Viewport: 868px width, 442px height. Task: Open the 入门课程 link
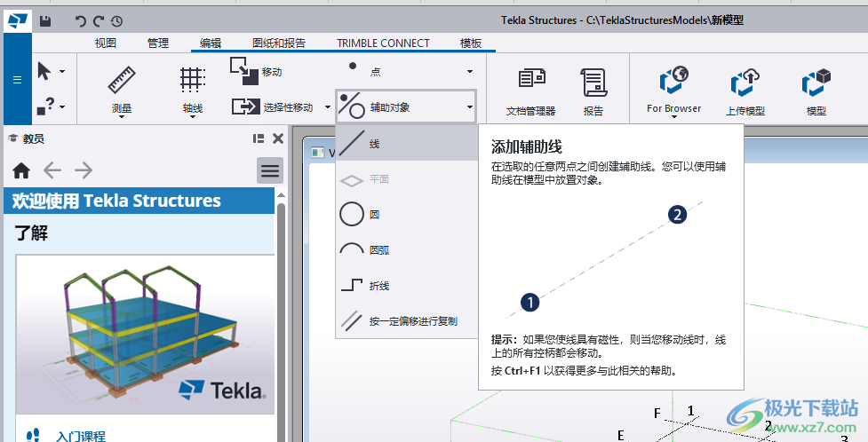(81, 436)
